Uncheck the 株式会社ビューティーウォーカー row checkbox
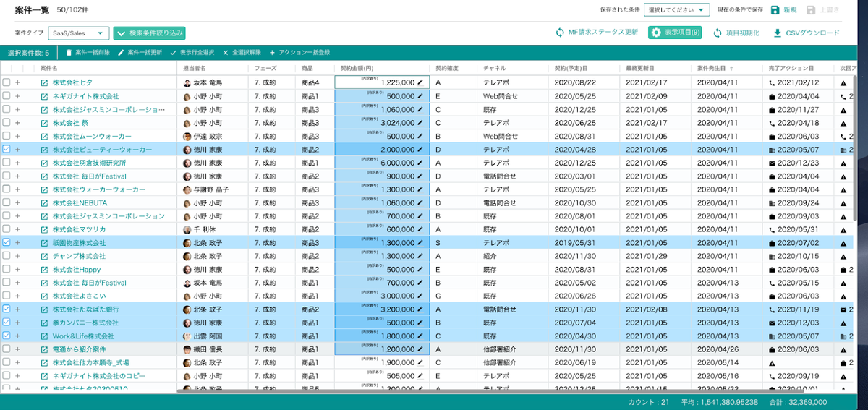This screenshot has width=868, height=410. (x=7, y=149)
